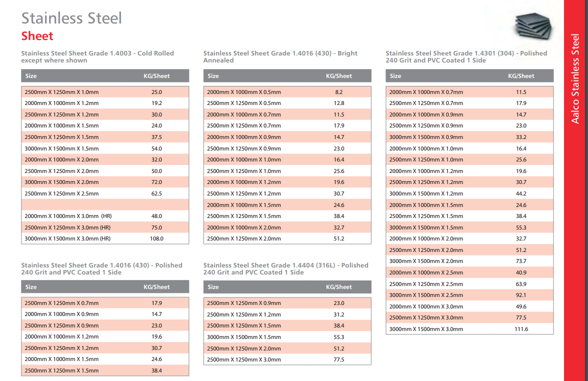Click the 62.5 weight value
588x381 pixels.
(x=157, y=193)
